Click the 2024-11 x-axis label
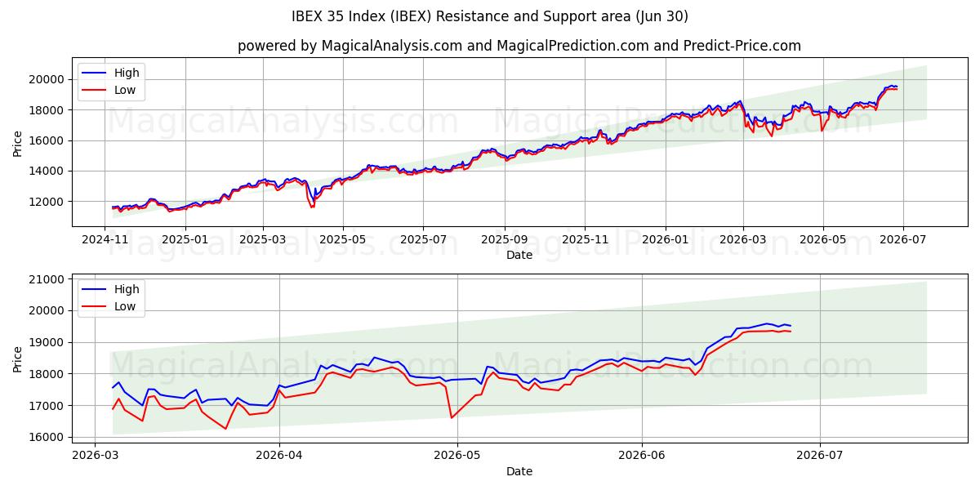Image resolution: width=980 pixels, height=490 pixels. pos(105,239)
